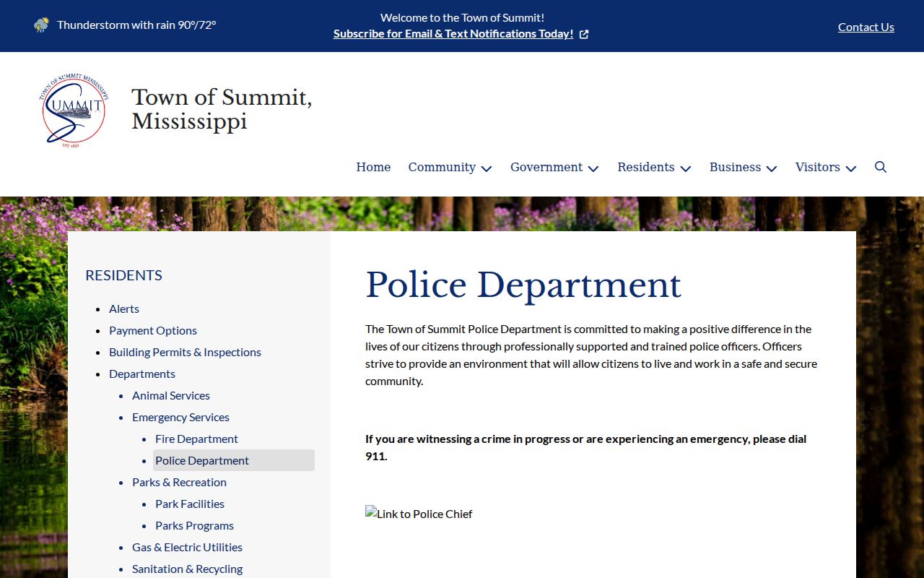Click the Contact Us link
The width and height of the screenshot is (924, 578).
866,27
